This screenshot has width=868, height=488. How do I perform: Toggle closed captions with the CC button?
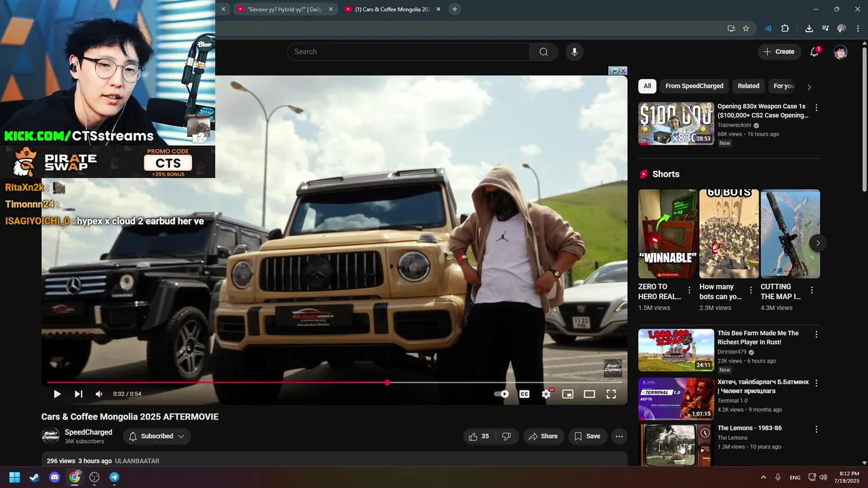tap(524, 394)
